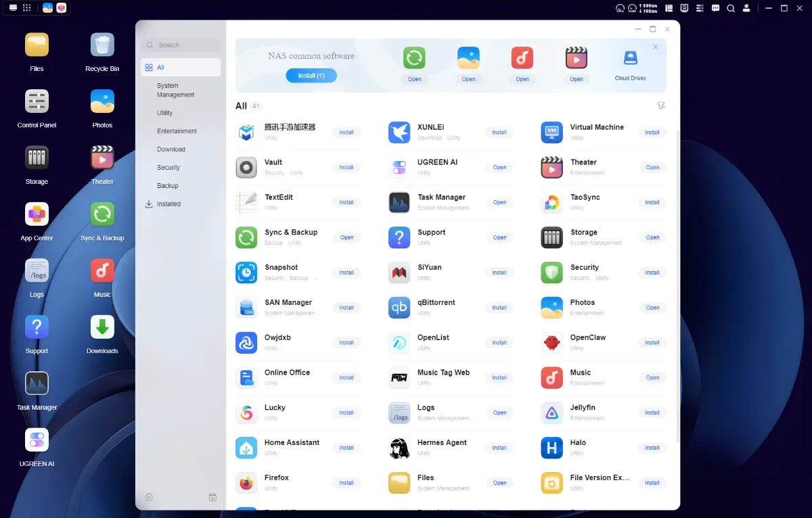
Task: Click the Hermes Agent app icon
Action: pyautogui.click(x=399, y=448)
